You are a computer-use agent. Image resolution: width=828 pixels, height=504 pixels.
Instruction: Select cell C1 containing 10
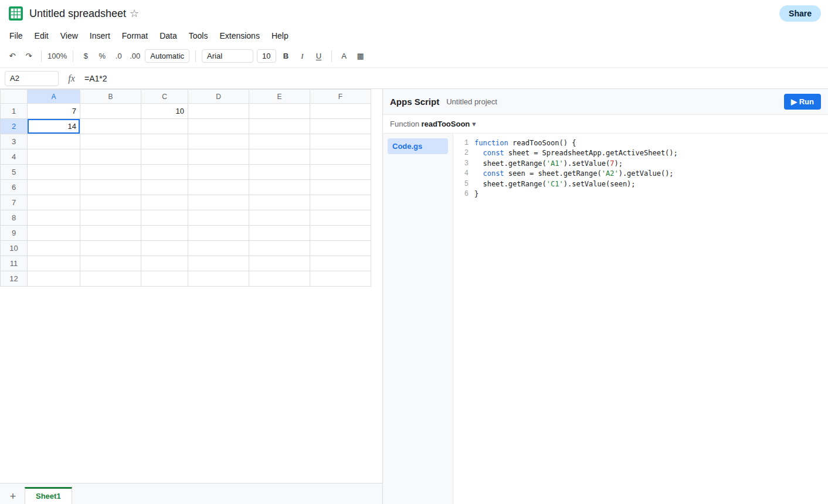(164, 111)
